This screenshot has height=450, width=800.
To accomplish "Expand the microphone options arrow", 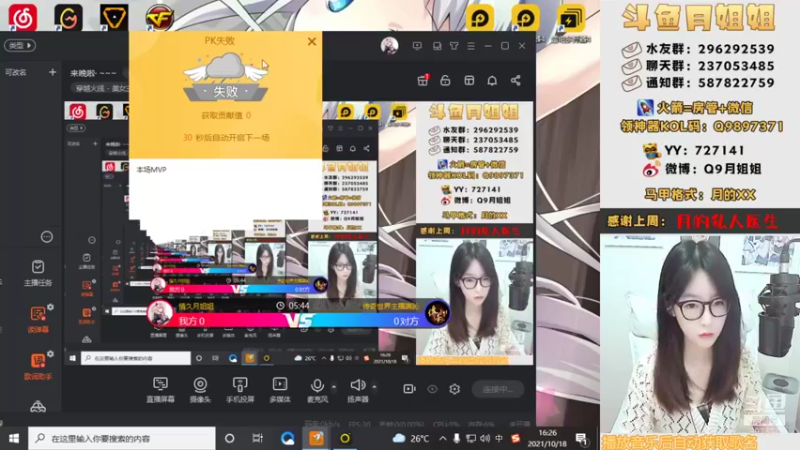I will click(x=334, y=387).
